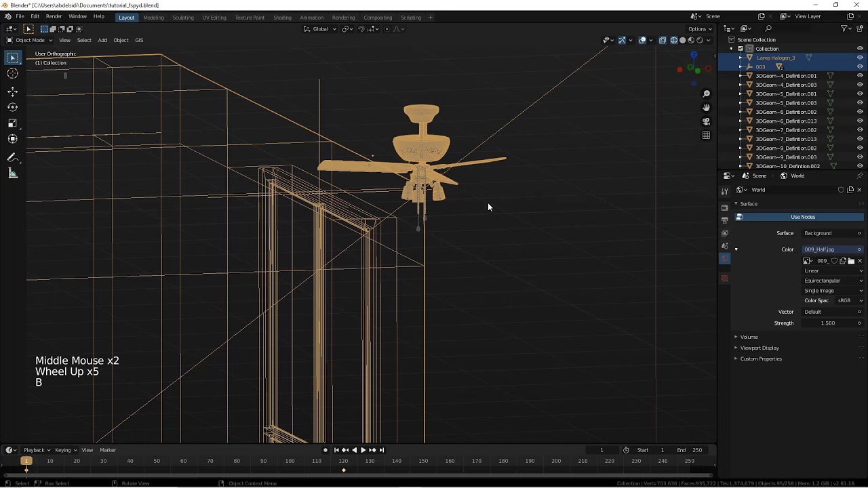Viewport: 868px width, 488px height.
Task: Activate the Scale tool
Action: [12, 123]
